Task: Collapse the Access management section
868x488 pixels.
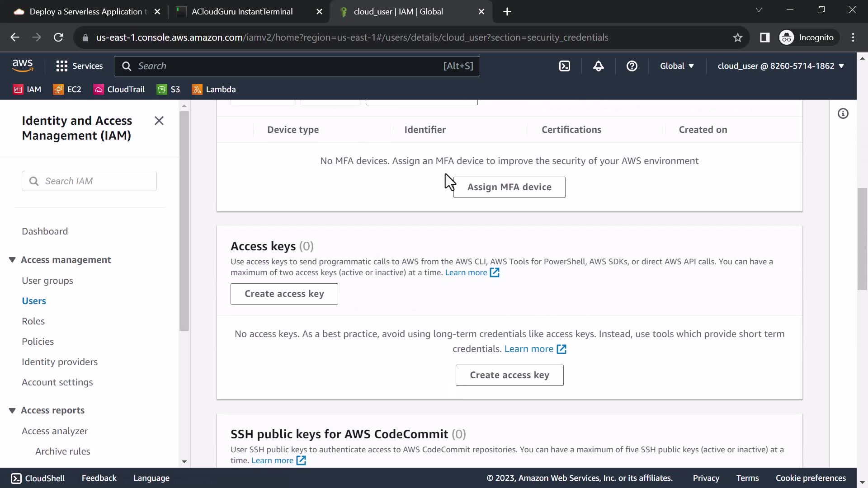Action: 12,260
